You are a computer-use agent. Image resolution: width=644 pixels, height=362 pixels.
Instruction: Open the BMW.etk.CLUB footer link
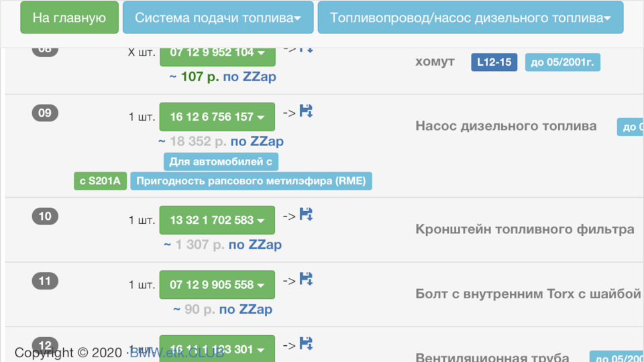pyautogui.click(x=176, y=353)
